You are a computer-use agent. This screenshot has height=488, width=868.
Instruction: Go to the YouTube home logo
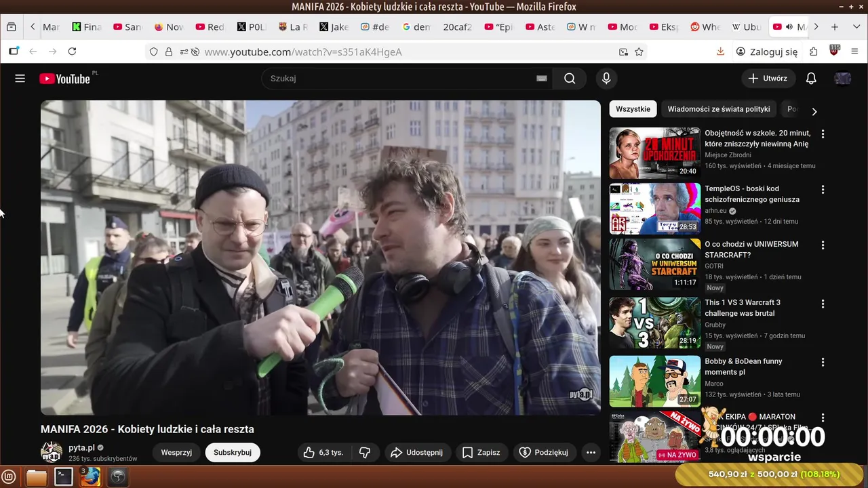pyautogui.click(x=65, y=79)
